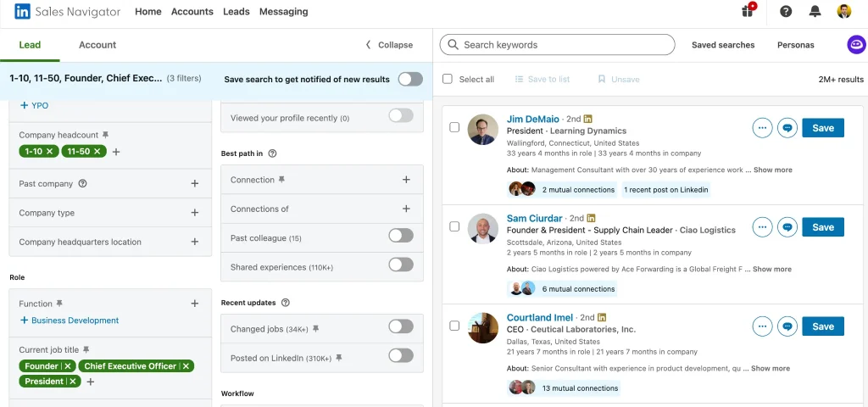The width and height of the screenshot is (868, 407).
Task: Switch to the Lead tab
Action: 30,45
